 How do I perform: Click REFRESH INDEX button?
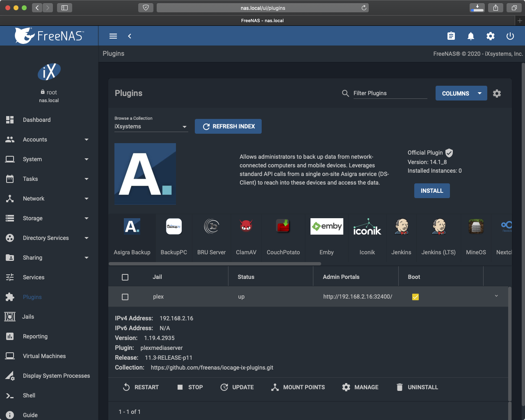pos(228,126)
